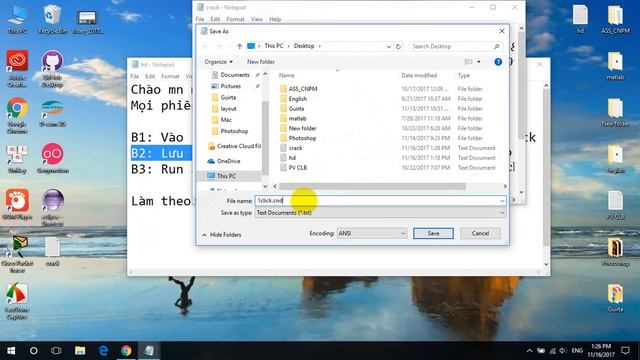Click Hide Folders toggle
Viewport: 640px width, 360px height.
pyautogui.click(x=222, y=235)
